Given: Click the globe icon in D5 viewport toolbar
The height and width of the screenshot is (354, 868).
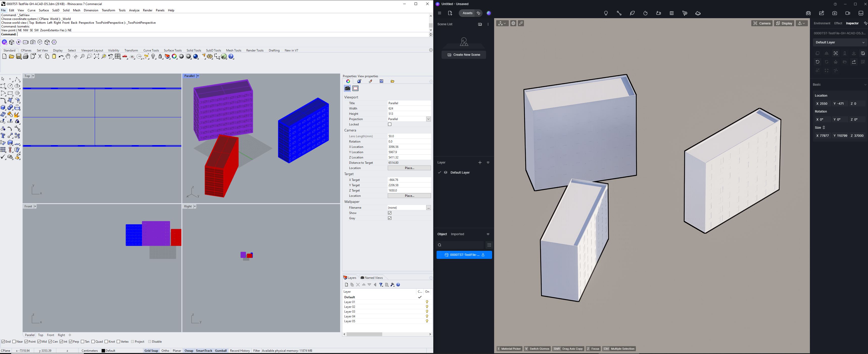Looking at the screenshot, I should 513,23.
